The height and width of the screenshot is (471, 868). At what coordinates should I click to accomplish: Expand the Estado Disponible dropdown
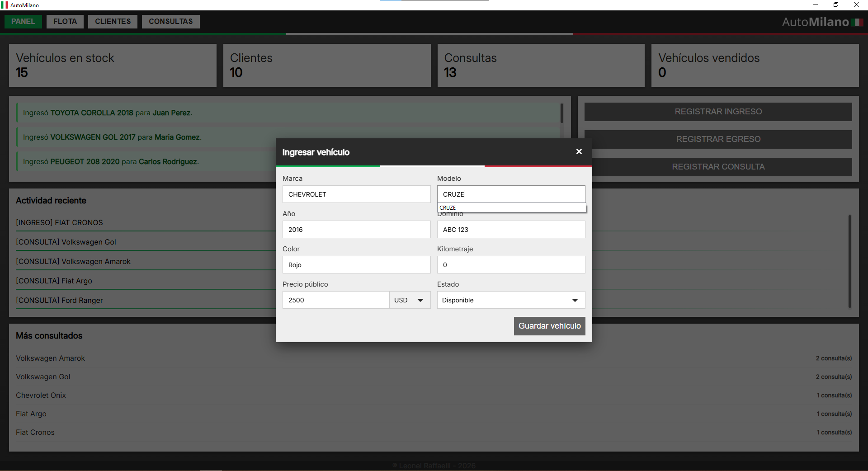coord(511,300)
